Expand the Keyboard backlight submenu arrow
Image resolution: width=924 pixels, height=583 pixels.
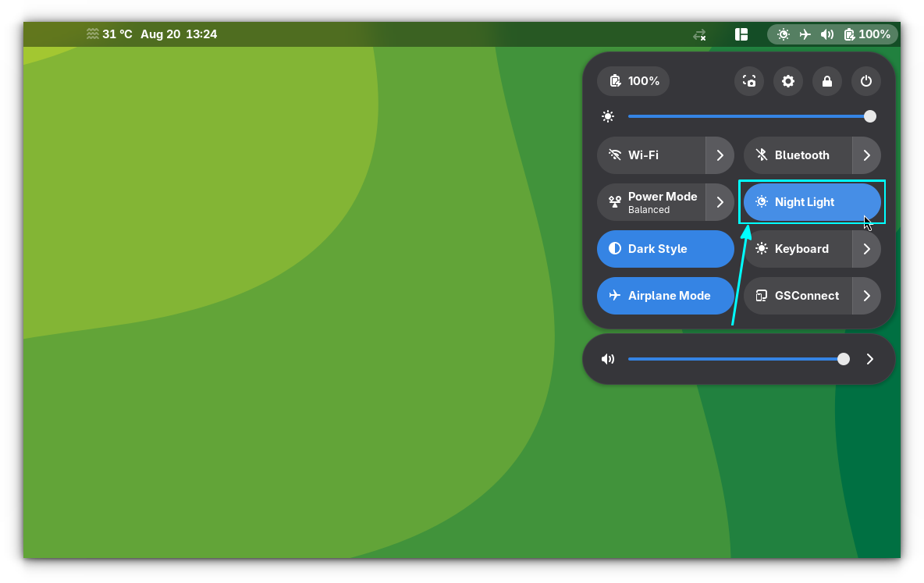(867, 249)
